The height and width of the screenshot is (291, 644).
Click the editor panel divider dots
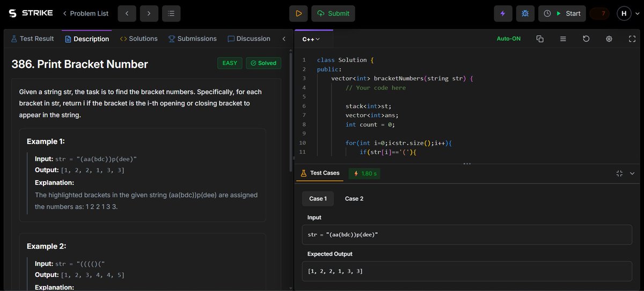click(x=467, y=163)
